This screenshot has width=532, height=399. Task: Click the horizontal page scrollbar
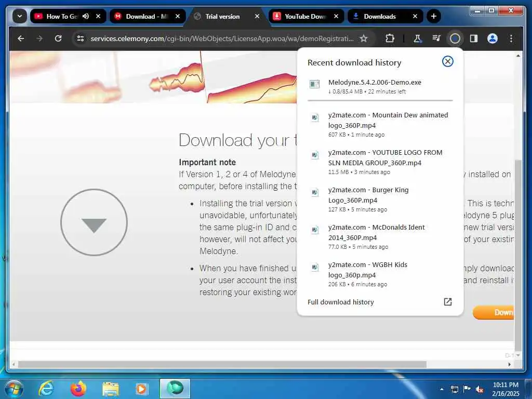coord(222,364)
